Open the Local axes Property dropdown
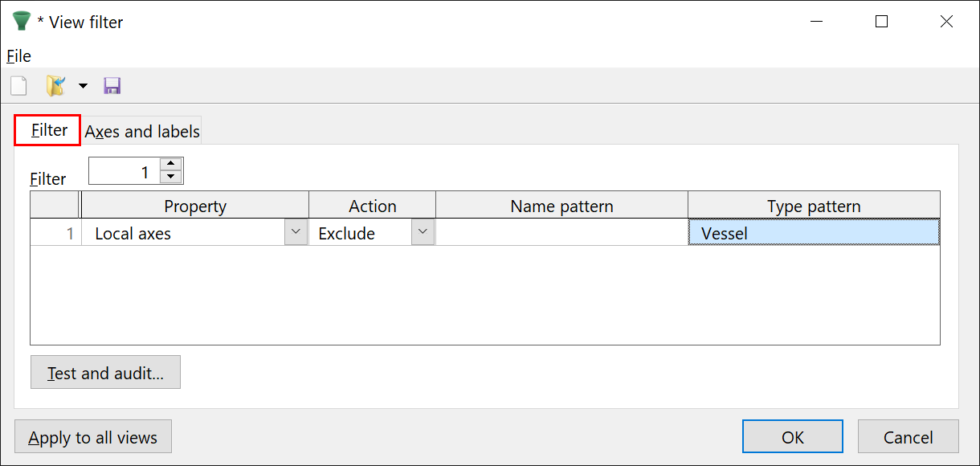Screen dimensions: 980x466 [296, 232]
